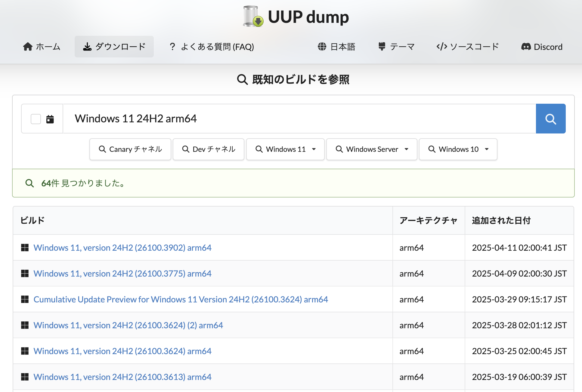Click Windows logo icon beside 26100.3775 build
582x392 pixels.
(25, 274)
